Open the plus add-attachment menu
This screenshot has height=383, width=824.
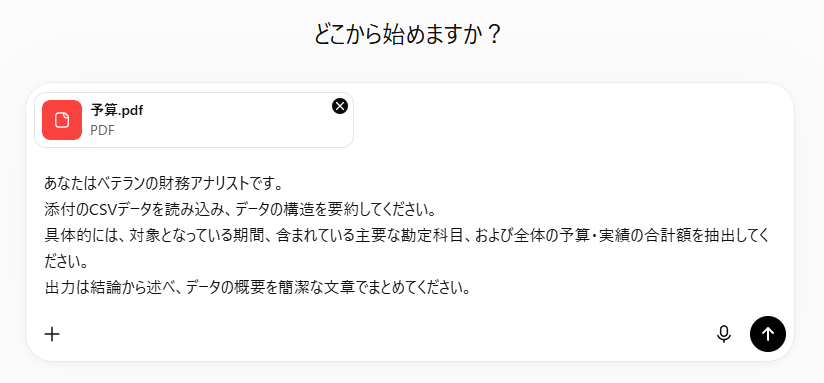(52, 334)
